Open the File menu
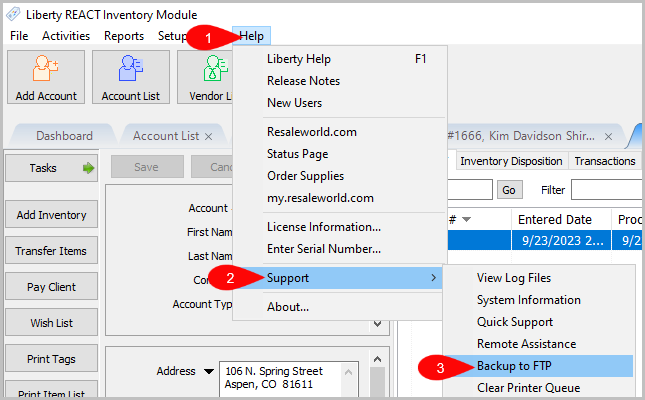 coord(19,36)
